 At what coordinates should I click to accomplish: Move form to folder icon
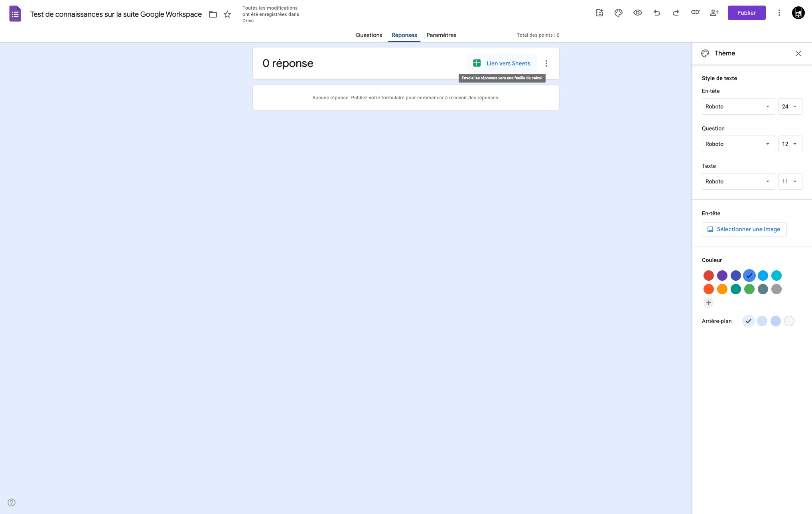(213, 14)
